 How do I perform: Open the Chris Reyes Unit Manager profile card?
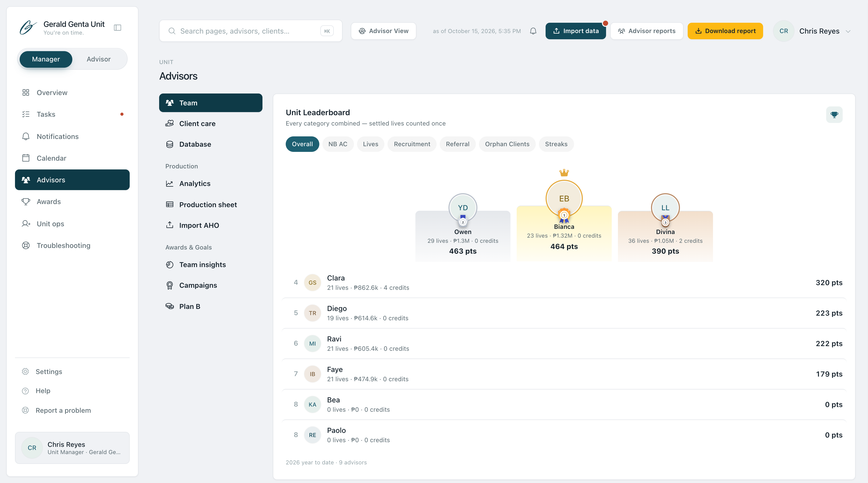click(x=72, y=448)
